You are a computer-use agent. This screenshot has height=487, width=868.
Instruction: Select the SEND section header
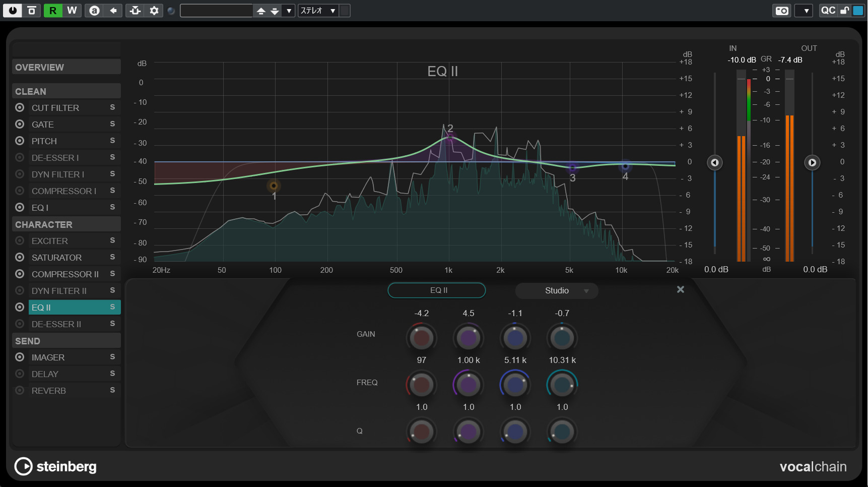click(66, 341)
